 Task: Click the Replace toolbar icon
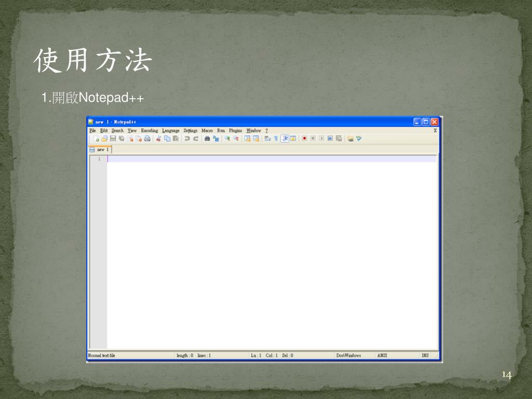click(x=216, y=138)
